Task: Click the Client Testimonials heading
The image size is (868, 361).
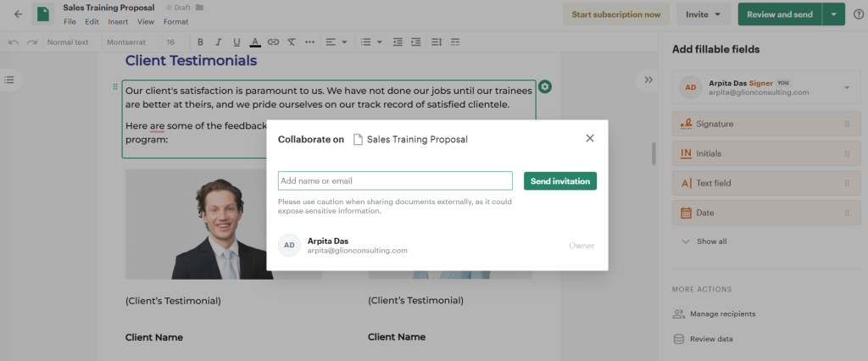Action: [x=191, y=61]
